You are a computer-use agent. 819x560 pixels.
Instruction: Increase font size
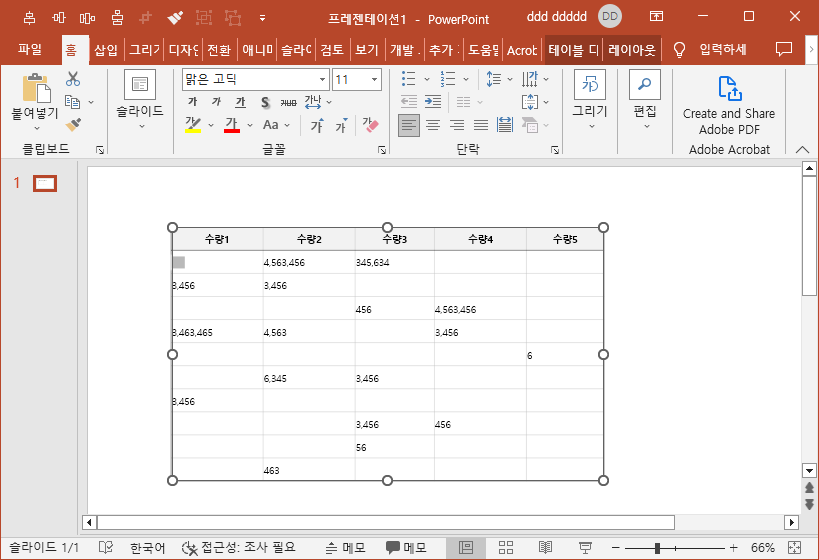317,125
